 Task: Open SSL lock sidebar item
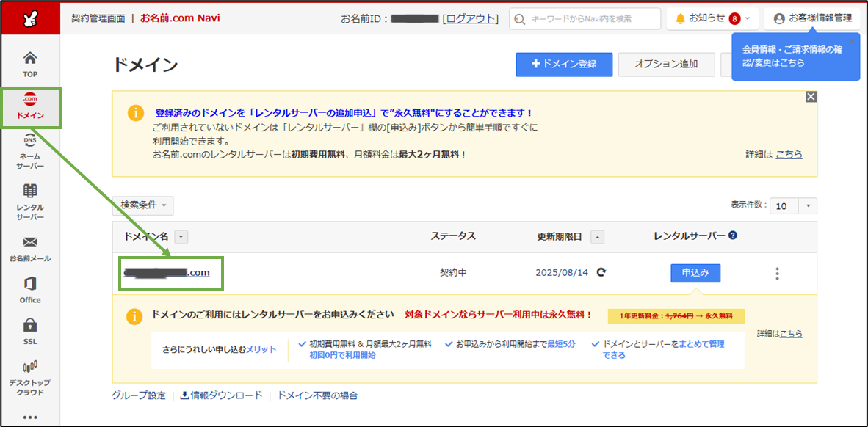coord(30,332)
